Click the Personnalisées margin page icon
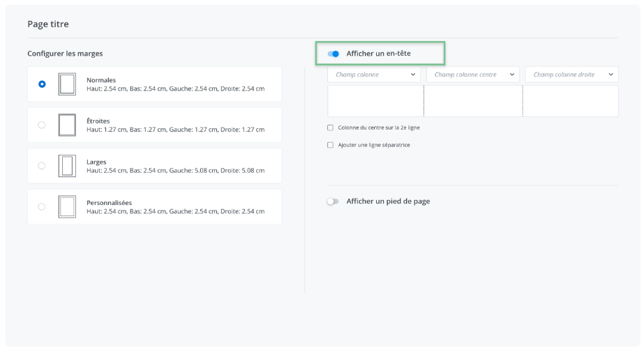Screen dimensions: 644x352 pyautogui.click(x=67, y=207)
